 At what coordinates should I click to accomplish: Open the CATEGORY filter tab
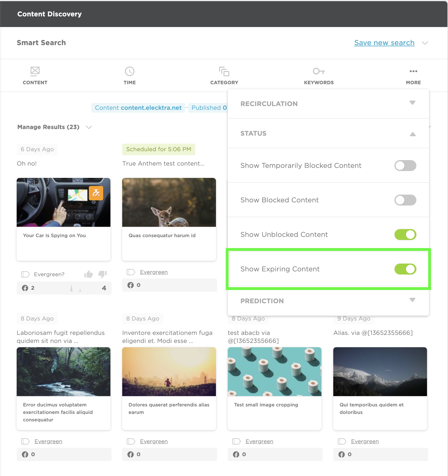click(224, 76)
